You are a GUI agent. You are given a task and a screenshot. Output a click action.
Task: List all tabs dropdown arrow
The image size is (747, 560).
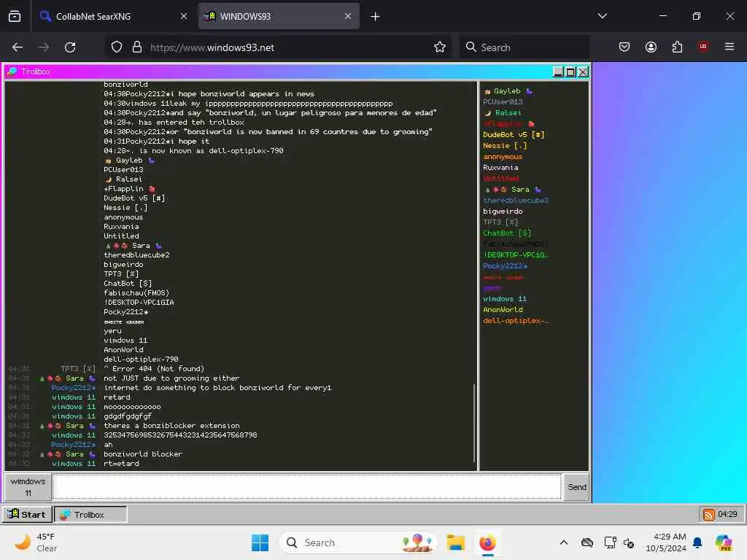(x=602, y=16)
